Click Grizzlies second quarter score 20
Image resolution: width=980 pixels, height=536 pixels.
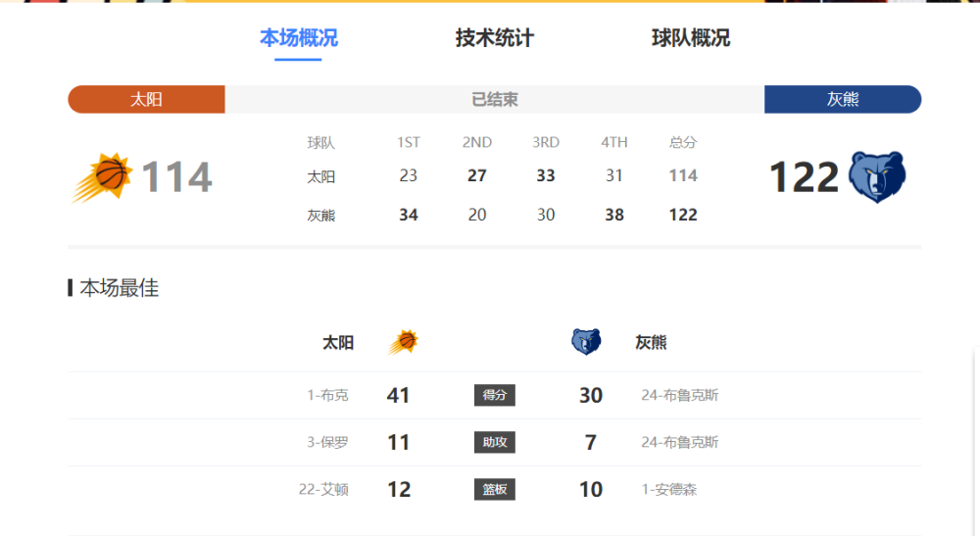click(x=477, y=215)
